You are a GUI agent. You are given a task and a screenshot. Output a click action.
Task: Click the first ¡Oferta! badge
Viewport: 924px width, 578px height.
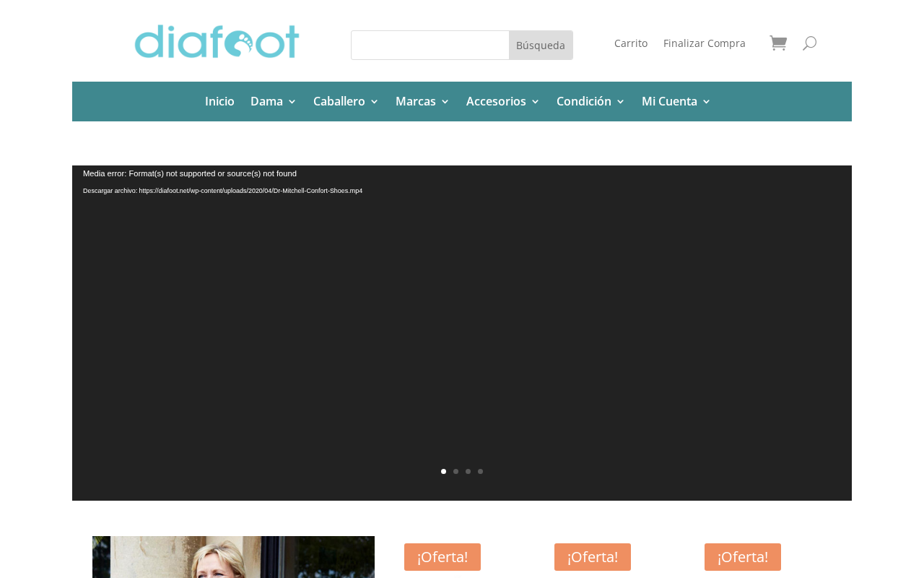pyautogui.click(x=443, y=557)
